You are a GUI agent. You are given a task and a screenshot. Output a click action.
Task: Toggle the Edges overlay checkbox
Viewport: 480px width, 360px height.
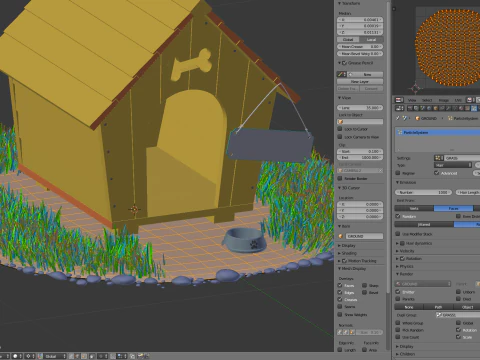pos(340,292)
